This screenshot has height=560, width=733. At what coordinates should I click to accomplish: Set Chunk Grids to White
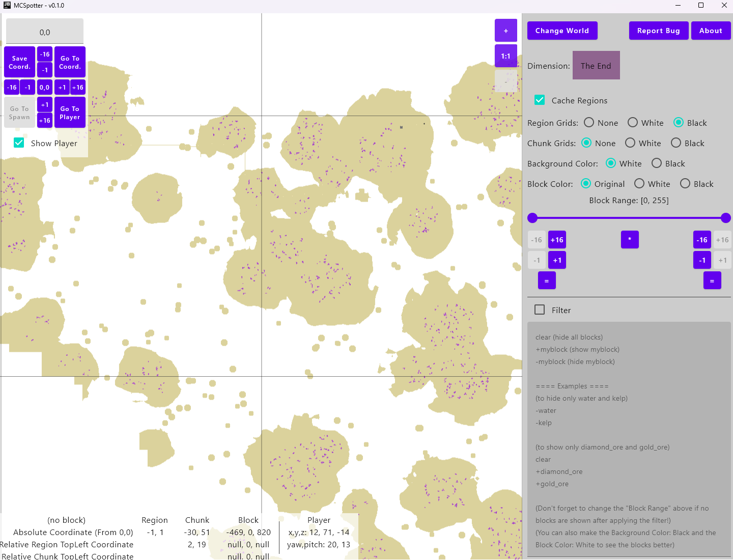point(630,143)
